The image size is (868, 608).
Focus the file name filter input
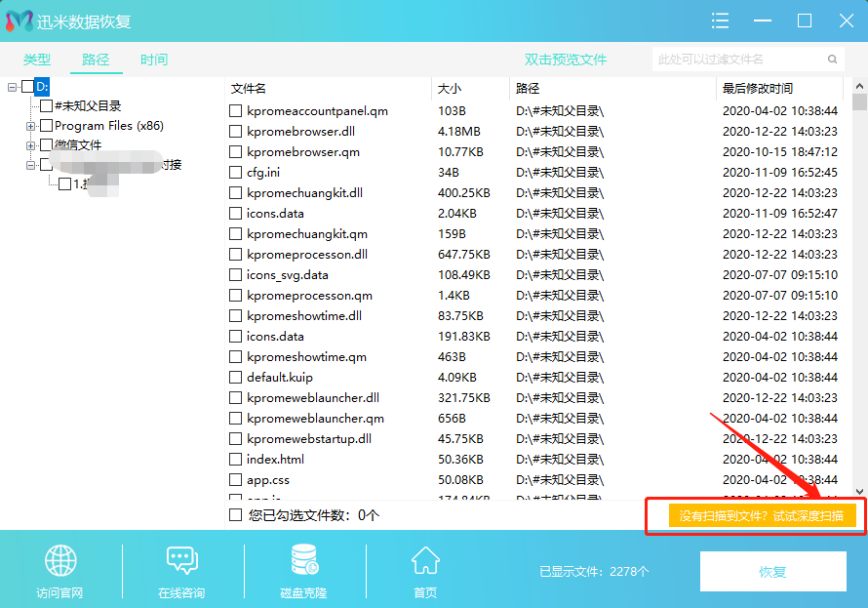[736, 60]
